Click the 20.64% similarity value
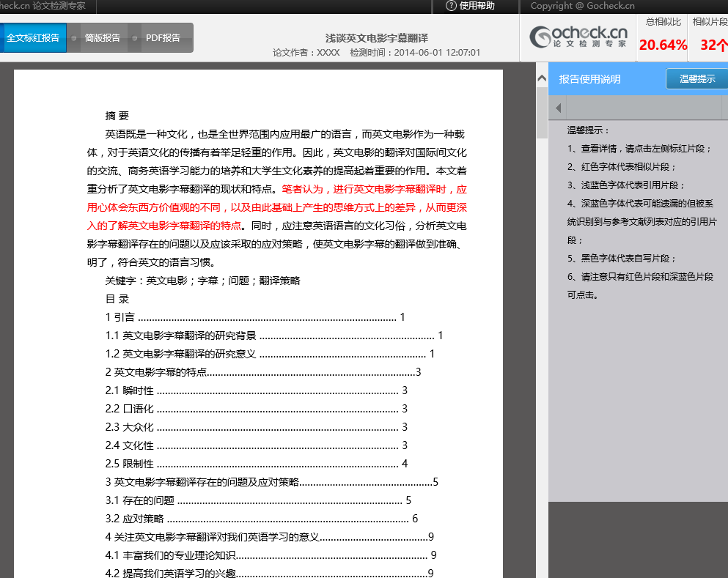The height and width of the screenshot is (578, 728). point(663,45)
